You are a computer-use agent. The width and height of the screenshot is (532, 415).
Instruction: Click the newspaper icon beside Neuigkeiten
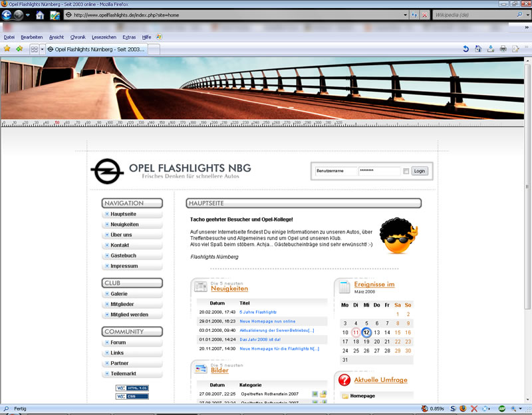pyautogui.click(x=201, y=287)
